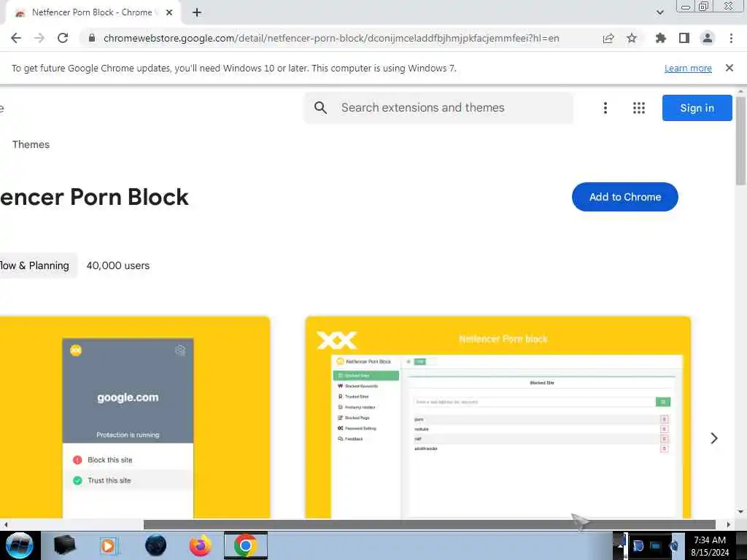Open Chrome's three-dot main menu

coord(731,38)
